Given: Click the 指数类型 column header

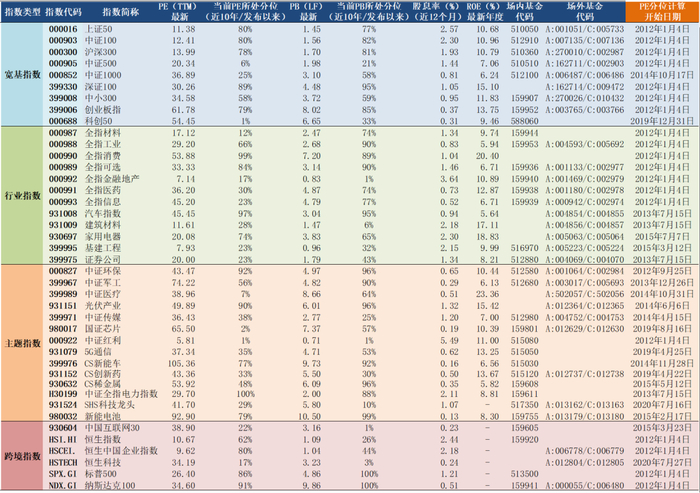Looking at the screenshot, I should (23, 12).
